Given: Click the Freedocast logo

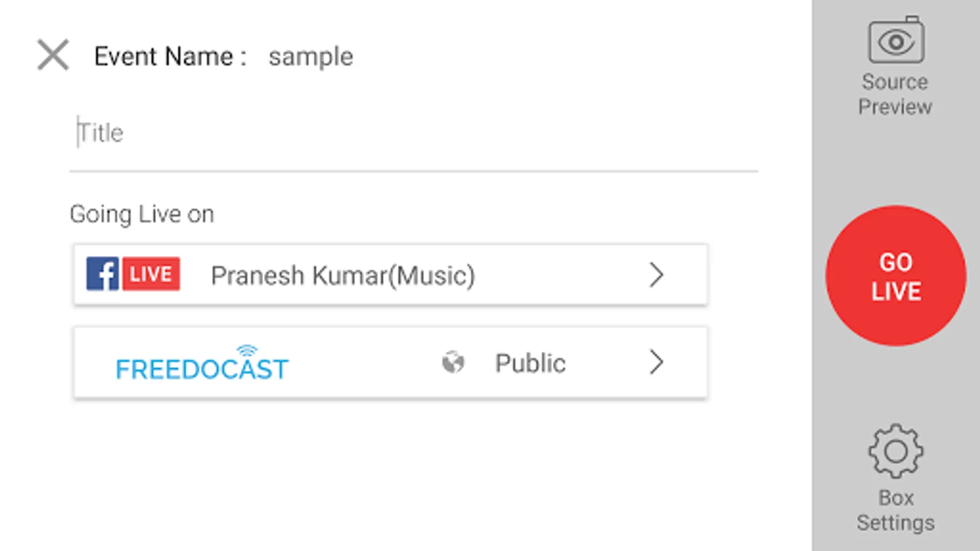Looking at the screenshot, I should 202,369.
